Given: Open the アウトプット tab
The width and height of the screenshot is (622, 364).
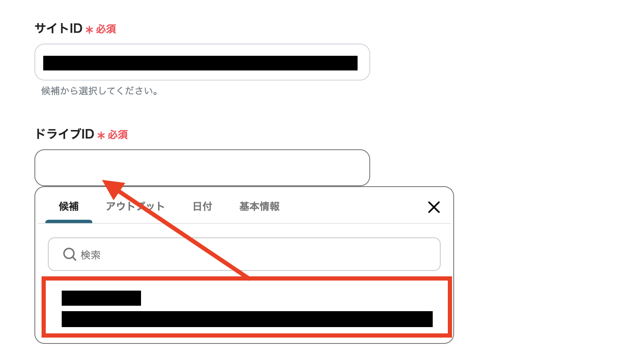Looking at the screenshot, I should pyautogui.click(x=135, y=206).
